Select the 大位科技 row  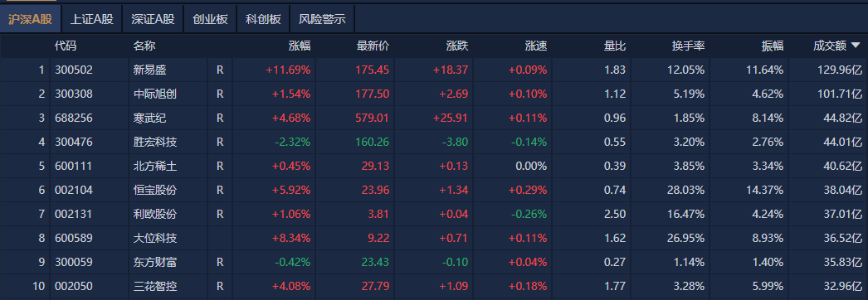click(x=434, y=239)
